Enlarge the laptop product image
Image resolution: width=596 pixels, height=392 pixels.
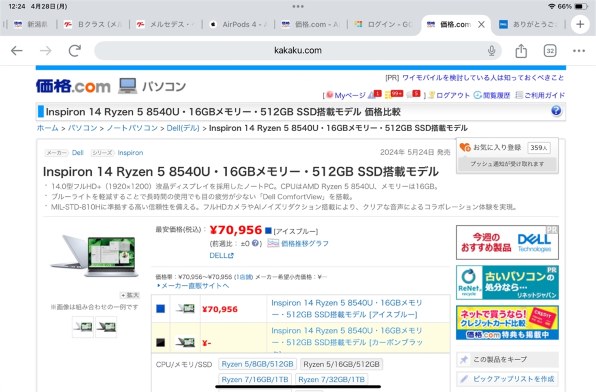pos(130,295)
